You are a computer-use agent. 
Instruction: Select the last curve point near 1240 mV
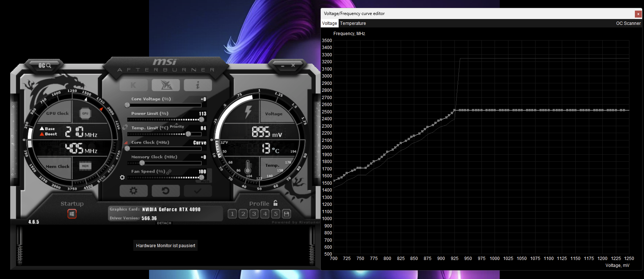(x=624, y=110)
